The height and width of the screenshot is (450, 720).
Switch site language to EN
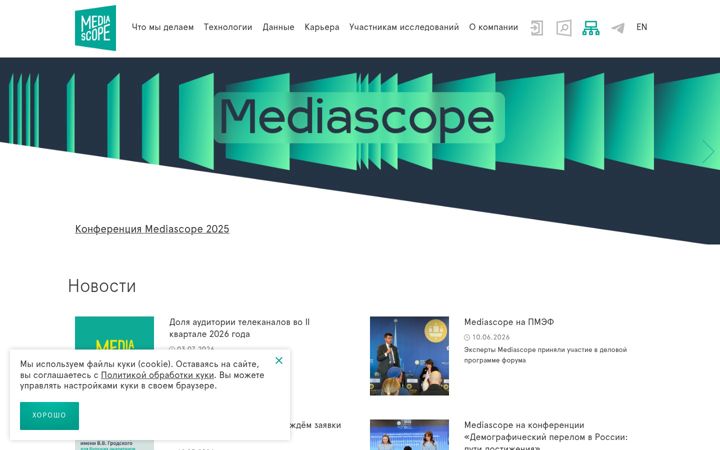[x=641, y=27]
